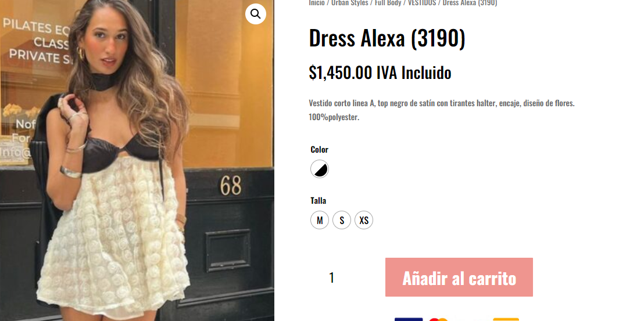
Task: Click the Dress Alexa (3190) product title
Action: coord(387,38)
